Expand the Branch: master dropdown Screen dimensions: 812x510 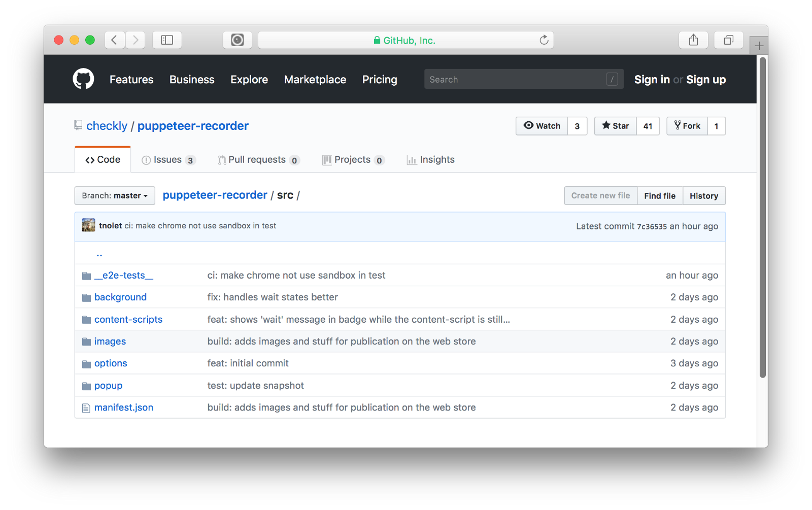[115, 196]
